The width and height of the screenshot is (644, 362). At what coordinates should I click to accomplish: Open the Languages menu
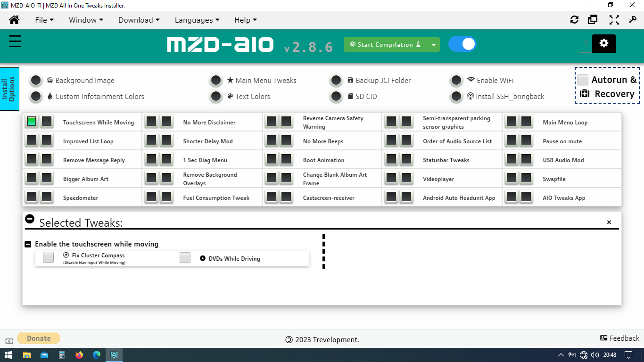197,20
